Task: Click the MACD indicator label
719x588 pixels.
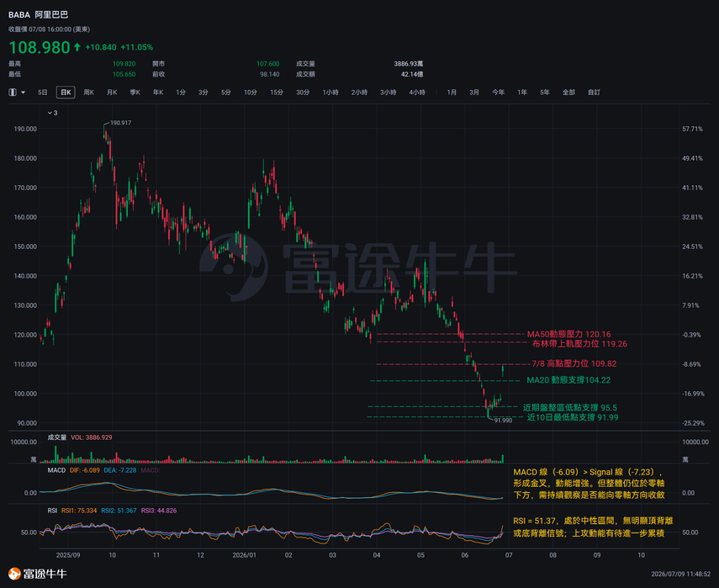Action: pos(56,470)
